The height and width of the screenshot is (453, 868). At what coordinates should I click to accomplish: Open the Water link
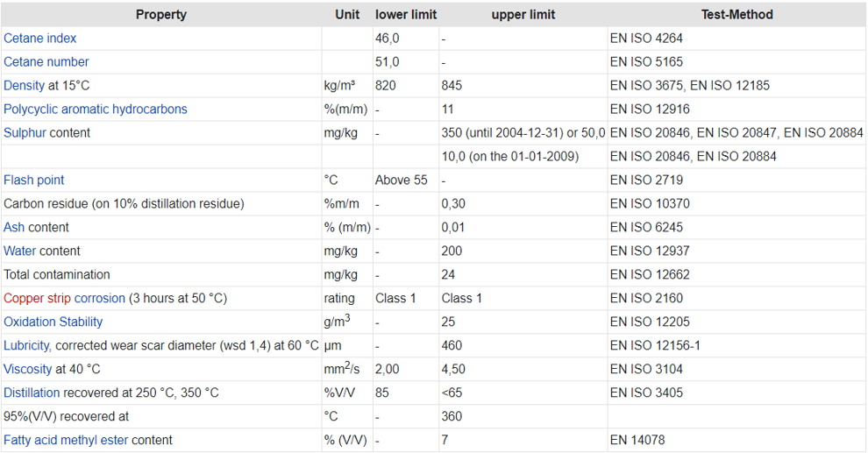(x=20, y=251)
